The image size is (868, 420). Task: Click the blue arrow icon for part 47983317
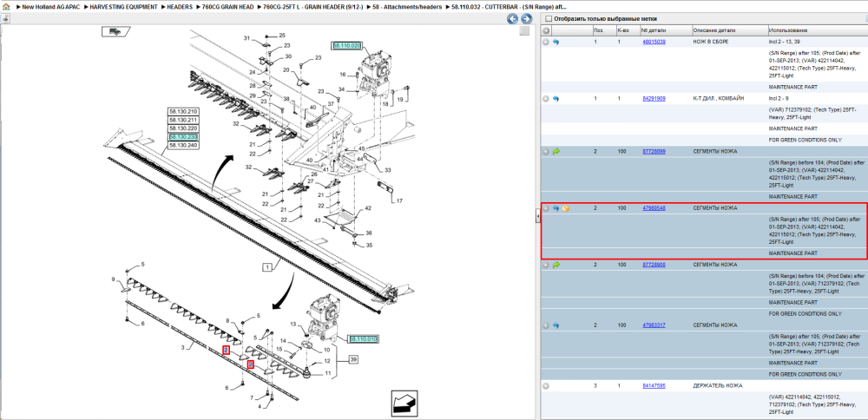(556, 325)
